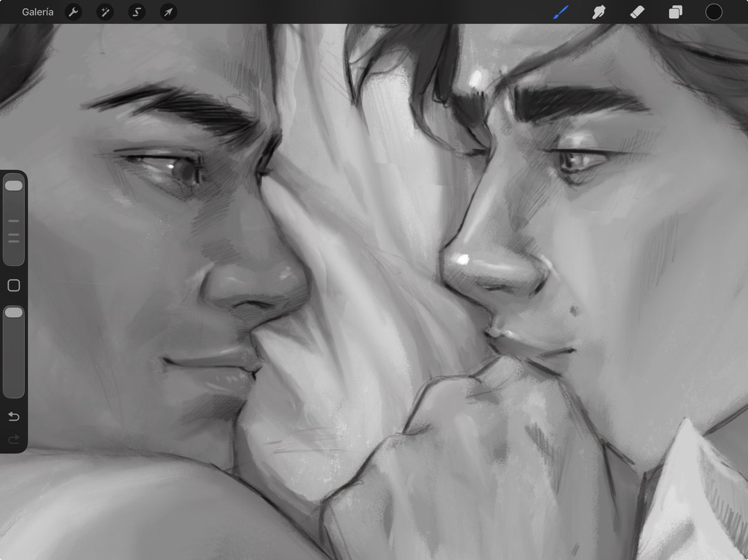Open the Layers panel
748x560 pixels.
point(675,12)
